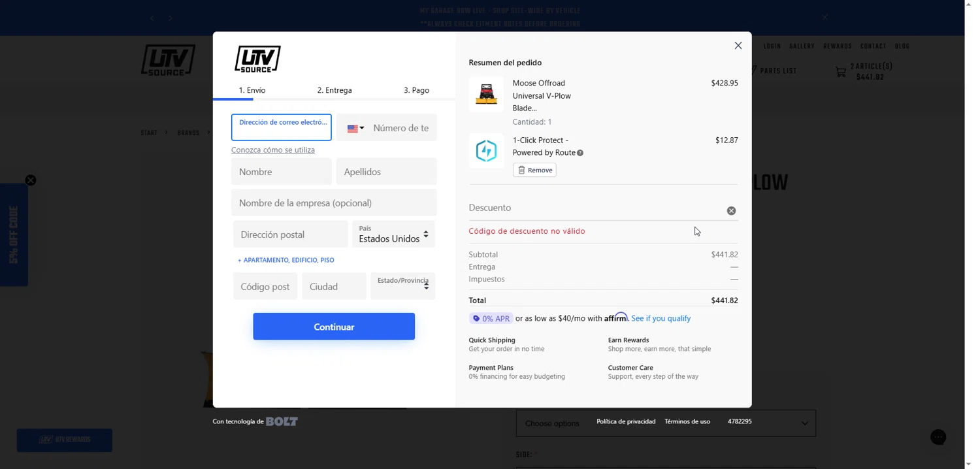
Task: Click the phone number input field
Action: (401, 128)
